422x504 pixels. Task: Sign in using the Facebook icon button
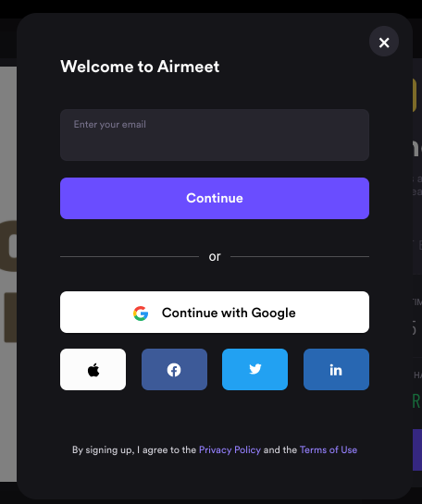pos(174,369)
